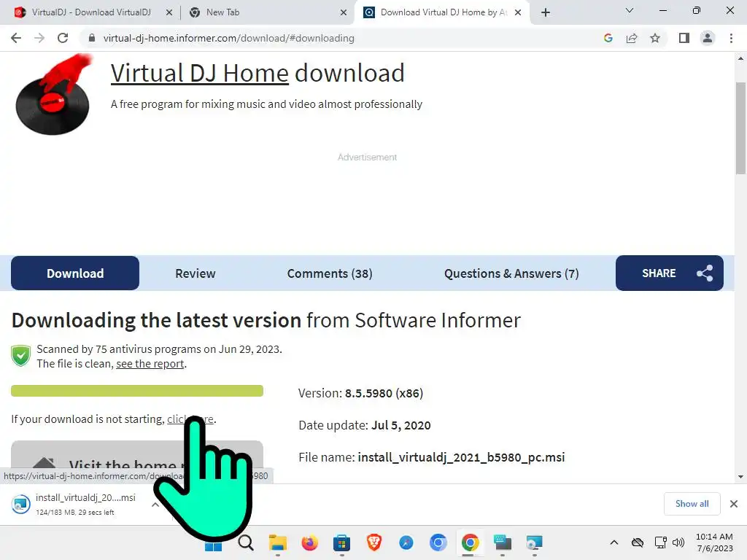Click the green shield check icon

click(x=21, y=356)
